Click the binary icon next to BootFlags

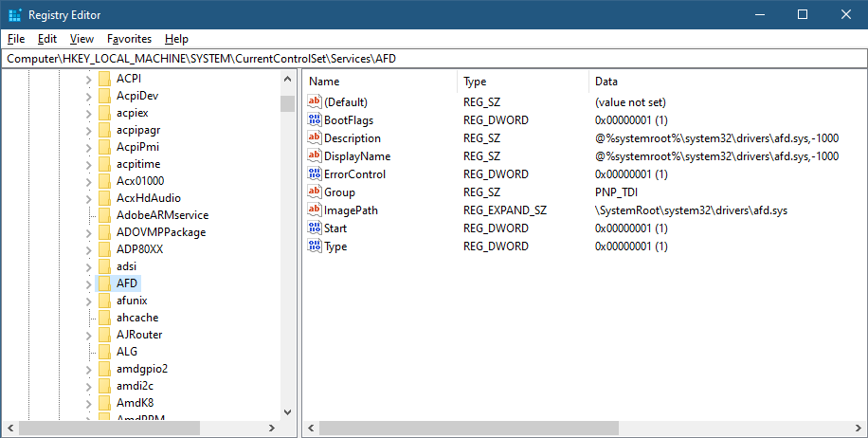(316, 120)
